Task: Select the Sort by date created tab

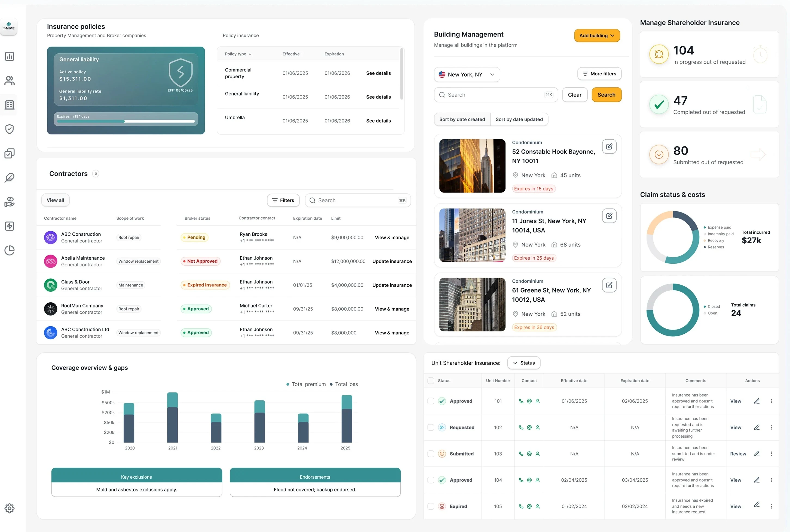Action: tap(462, 119)
